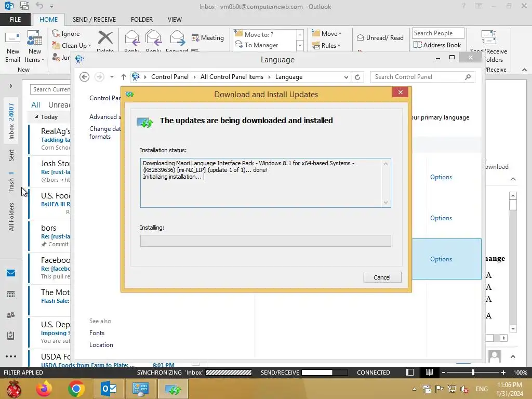Switch to Calendar view in Outlook navigation
The width and height of the screenshot is (532, 399).
coord(11,294)
